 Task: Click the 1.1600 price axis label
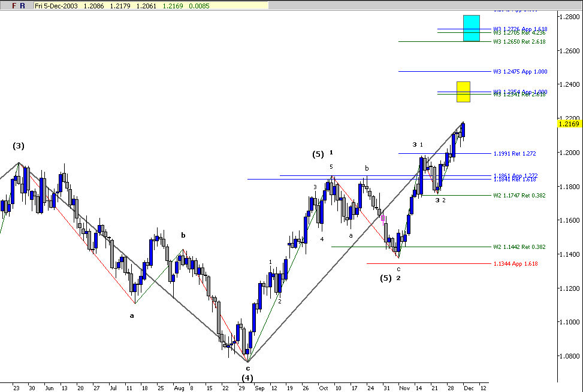tap(570, 220)
